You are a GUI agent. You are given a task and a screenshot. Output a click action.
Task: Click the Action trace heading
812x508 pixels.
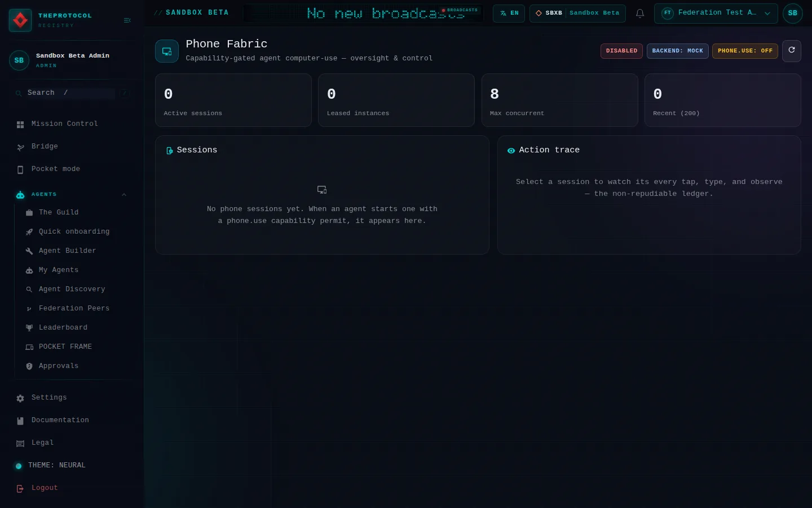549,150
